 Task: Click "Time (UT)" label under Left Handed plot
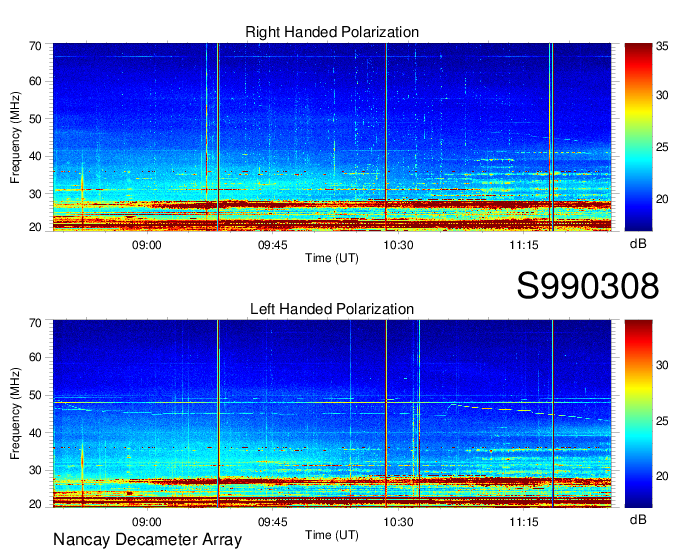(332, 535)
